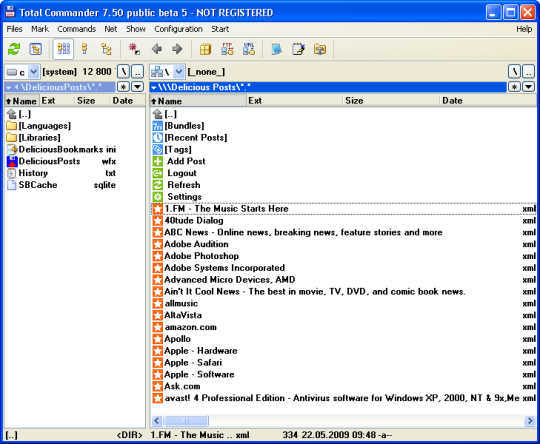This screenshot has width=540, height=444.
Task: Sort the left panel by Ext column
Action: [57, 101]
